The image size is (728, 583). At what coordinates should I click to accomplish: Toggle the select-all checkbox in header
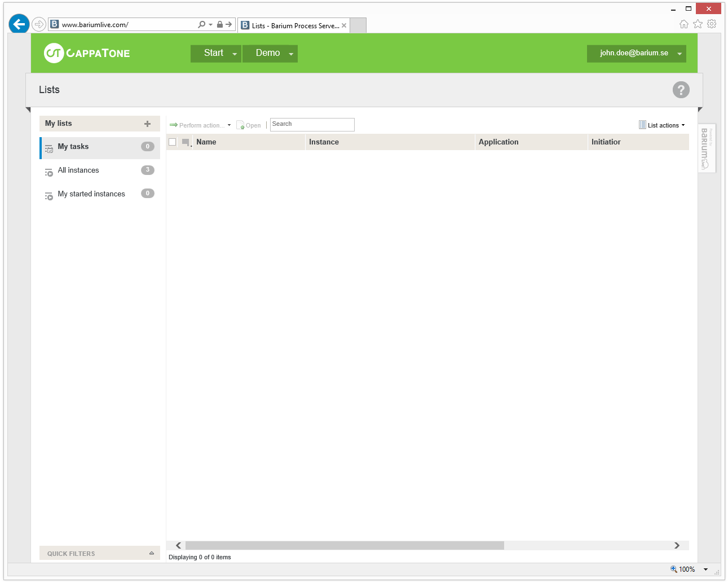pos(173,142)
